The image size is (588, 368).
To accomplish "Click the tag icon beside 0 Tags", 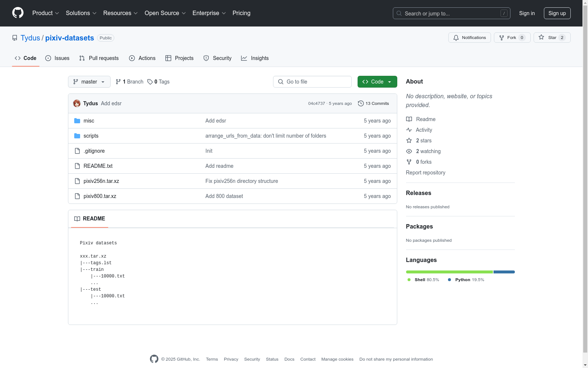I will point(150,82).
